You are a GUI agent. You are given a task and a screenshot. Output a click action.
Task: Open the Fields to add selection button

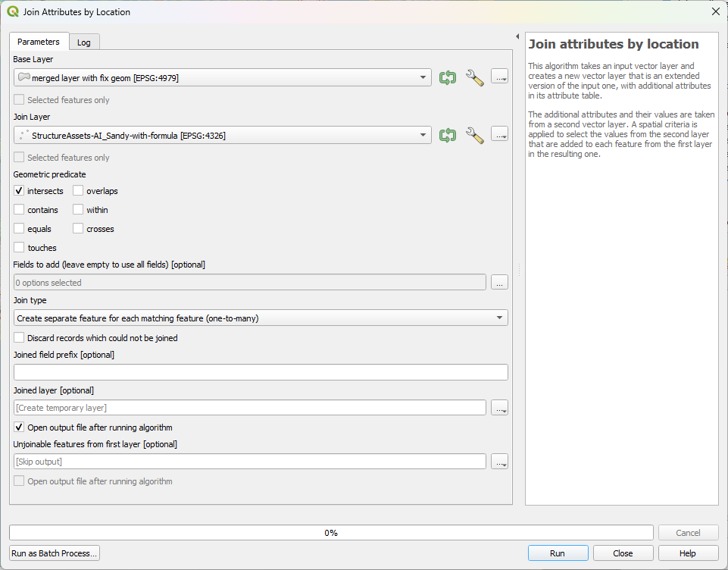(499, 283)
